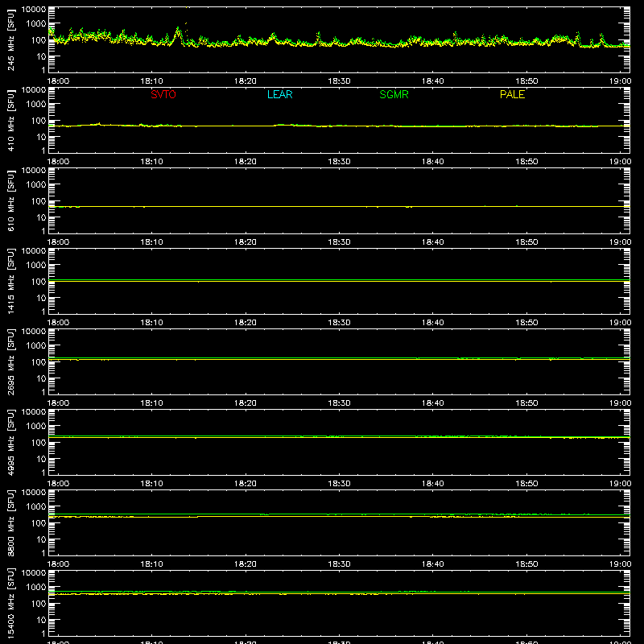Click the 100 y-tick on the 610 MHz panel
Viewport: 644px width, 644px height.
pos(39,201)
